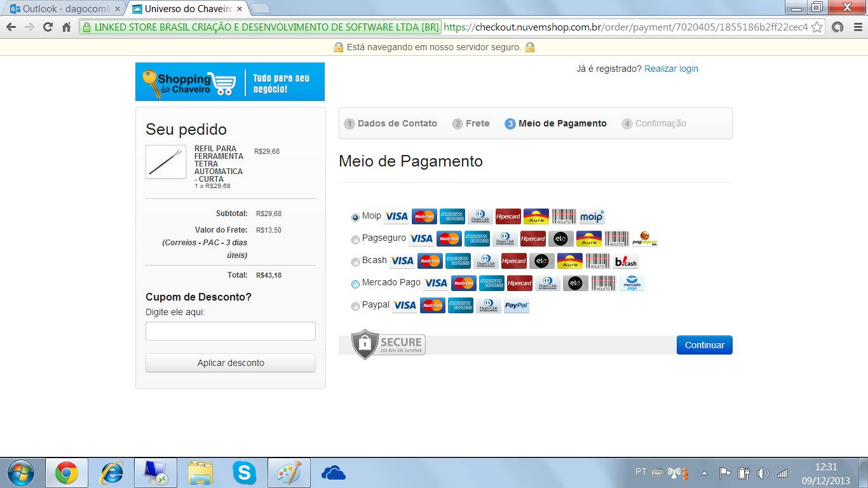Click Hipercard icon in Moip row
The width and height of the screenshot is (868, 488).
coord(508,217)
